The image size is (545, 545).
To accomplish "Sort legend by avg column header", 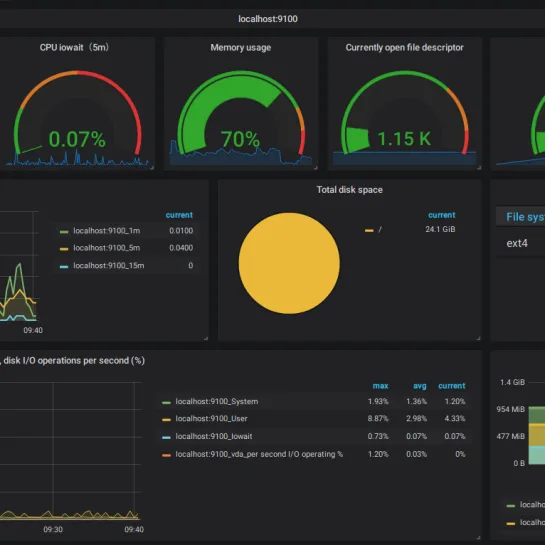I will point(420,386).
